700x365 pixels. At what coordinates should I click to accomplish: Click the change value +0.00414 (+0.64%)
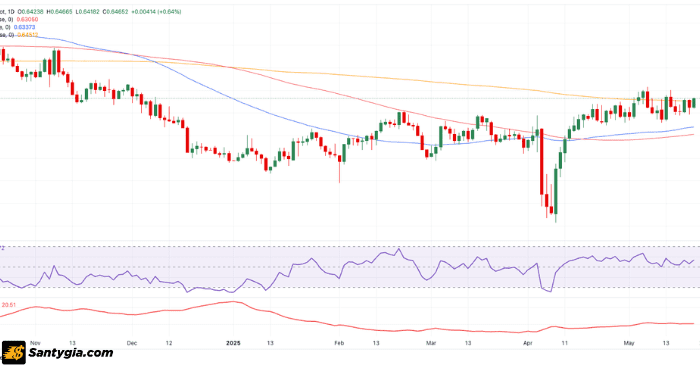tap(157, 12)
